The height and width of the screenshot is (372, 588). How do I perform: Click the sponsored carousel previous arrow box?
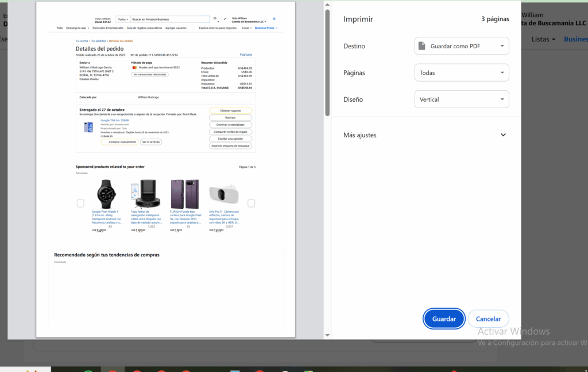[80, 203]
